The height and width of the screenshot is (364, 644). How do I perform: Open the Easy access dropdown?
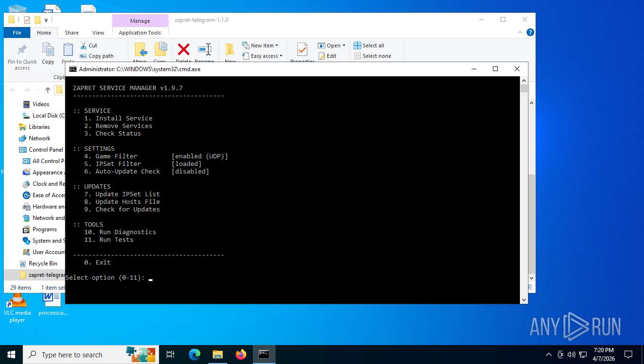click(262, 56)
